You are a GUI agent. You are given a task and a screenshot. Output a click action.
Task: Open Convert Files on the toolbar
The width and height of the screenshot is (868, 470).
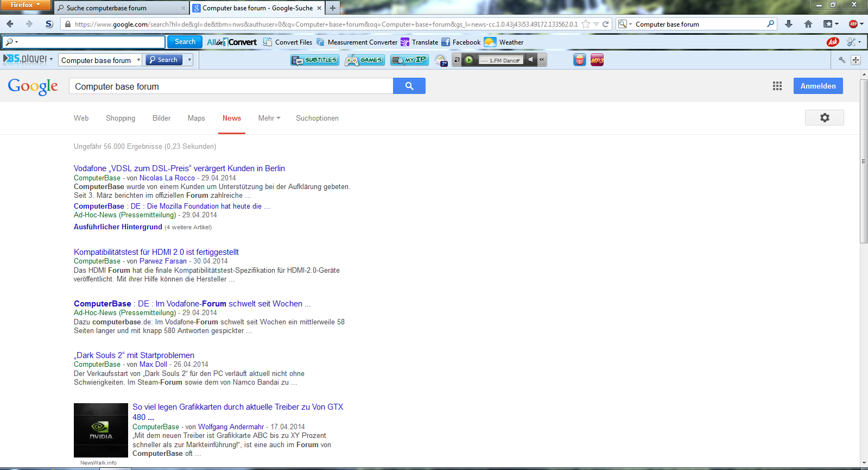tap(288, 42)
